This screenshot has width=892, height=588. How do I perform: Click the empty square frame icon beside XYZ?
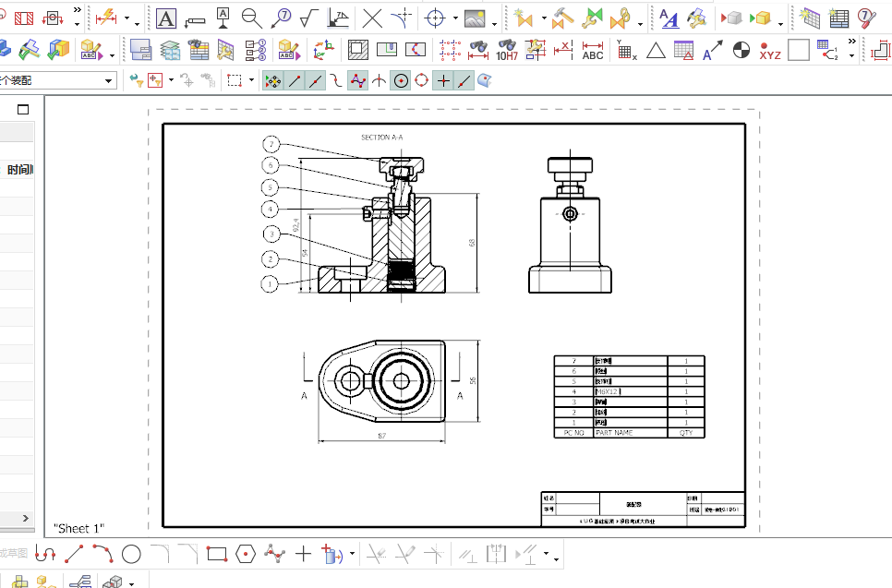coord(798,50)
